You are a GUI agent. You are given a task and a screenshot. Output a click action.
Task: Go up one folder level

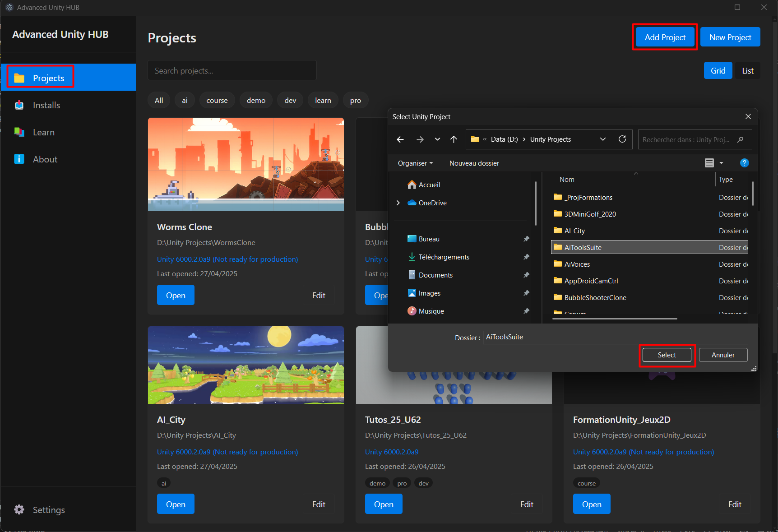click(454, 139)
